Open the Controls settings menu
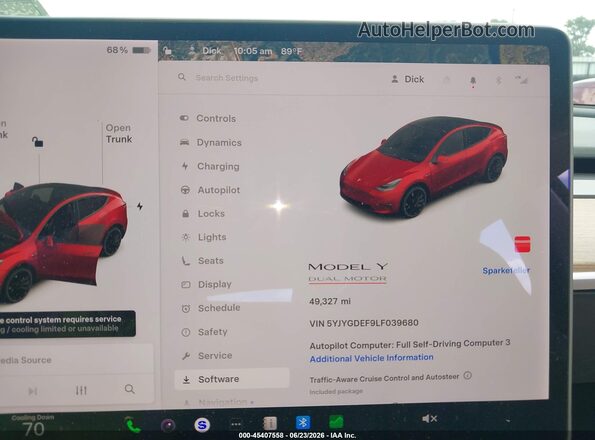Image resolution: width=595 pixels, height=440 pixels. click(x=216, y=118)
